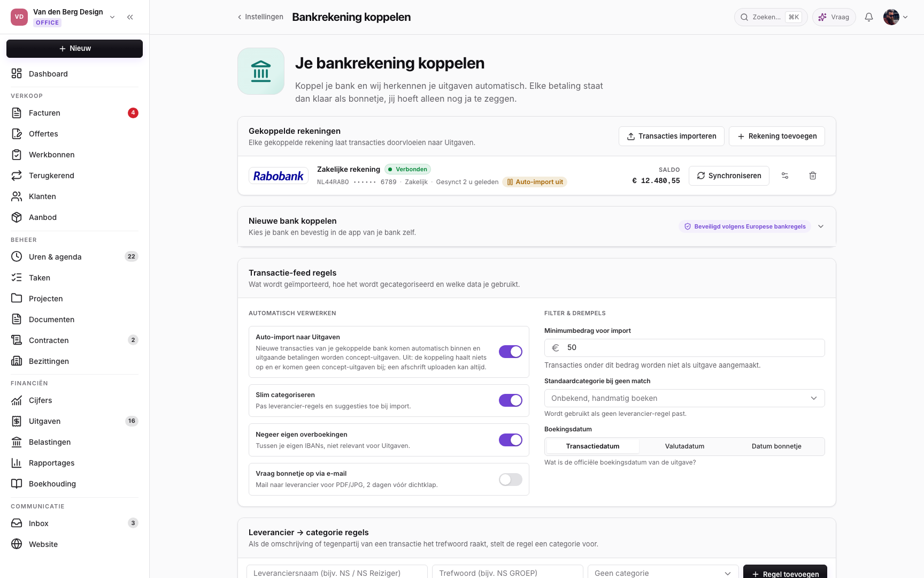Click the Rabobank account settings sliders icon
This screenshot has width=924, height=578.
tap(785, 176)
